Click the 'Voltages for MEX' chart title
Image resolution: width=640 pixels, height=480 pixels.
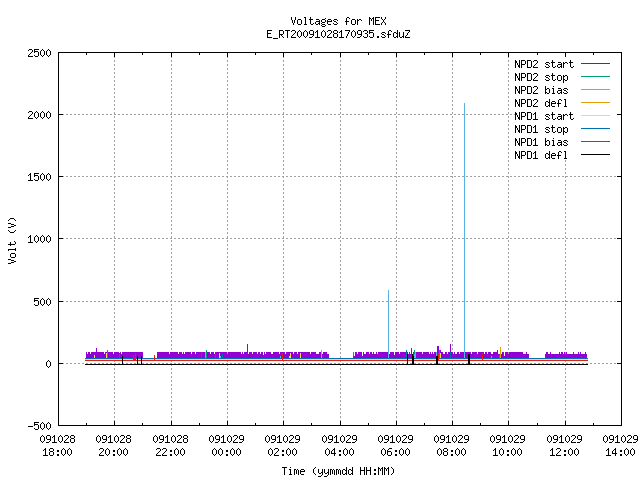(x=338, y=21)
